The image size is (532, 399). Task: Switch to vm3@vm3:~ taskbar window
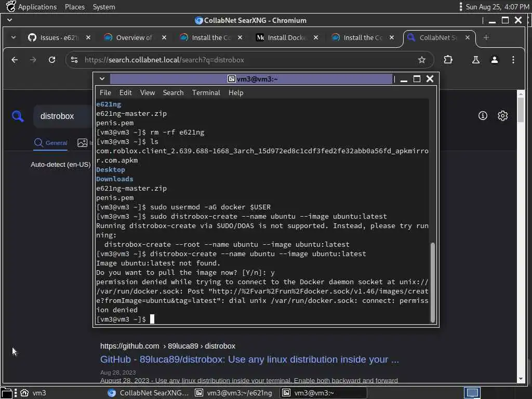(323, 393)
